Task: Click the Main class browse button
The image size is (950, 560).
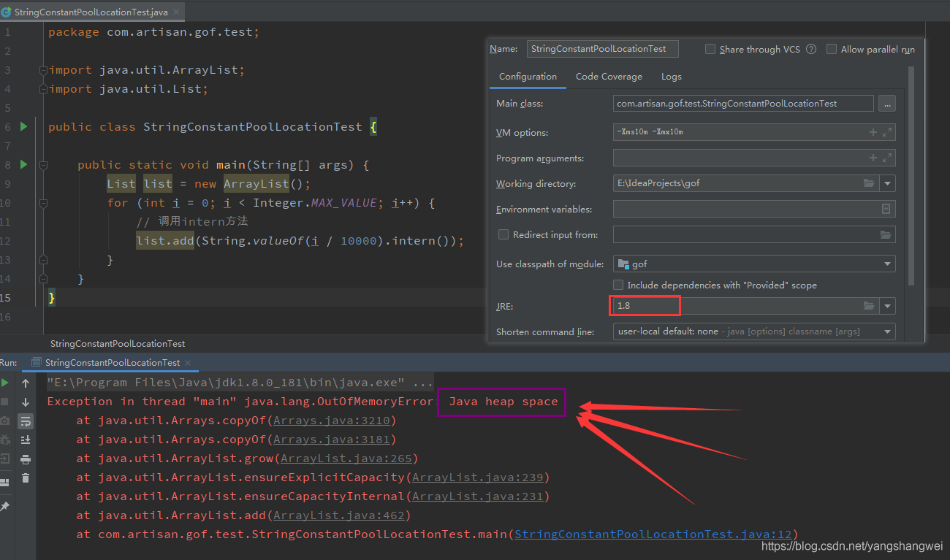Action: coord(886,104)
